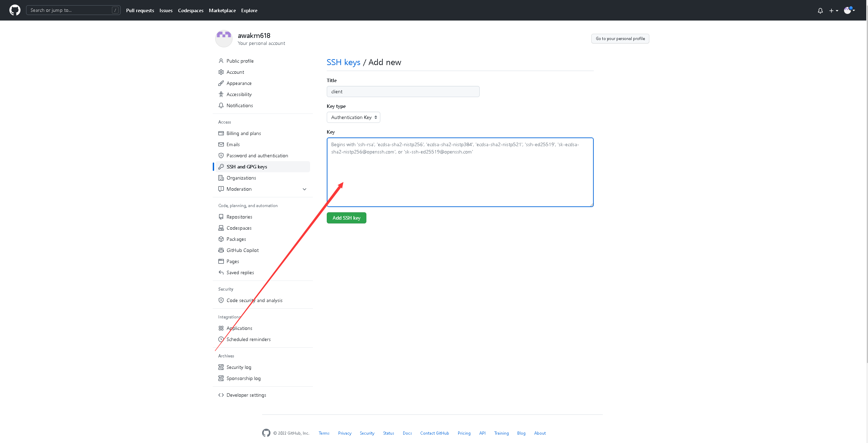Viewport: 868px width, 443px height.
Task: Open Pull requests in top navigation
Action: 140,10
